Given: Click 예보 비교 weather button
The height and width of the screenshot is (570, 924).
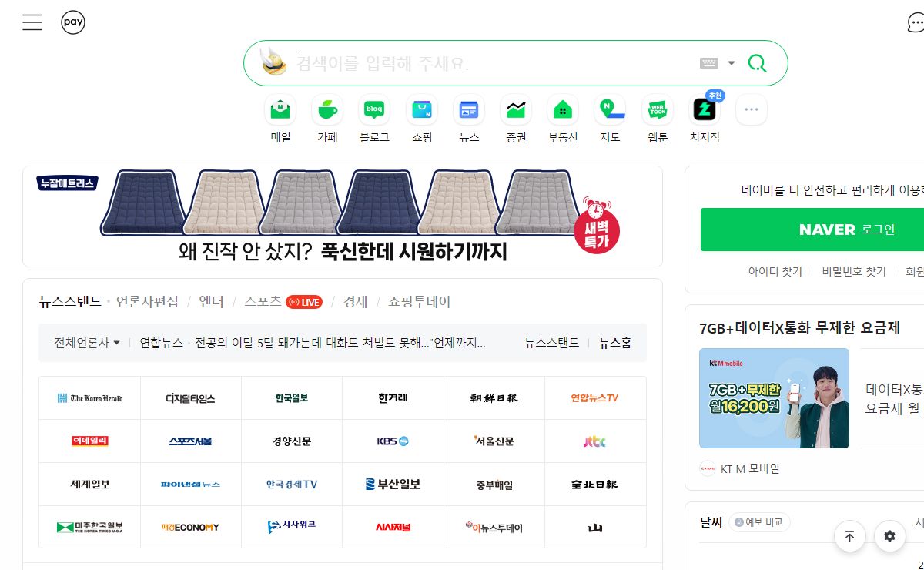Looking at the screenshot, I should point(759,522).
